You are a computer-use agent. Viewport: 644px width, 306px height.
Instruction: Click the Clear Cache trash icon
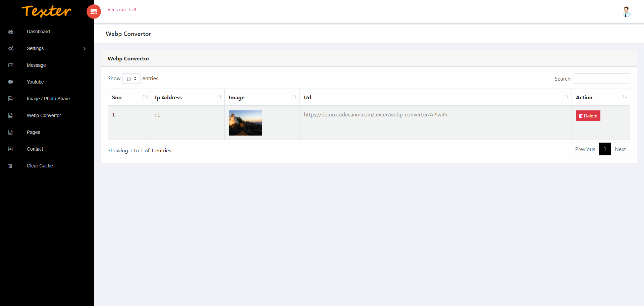10,166
